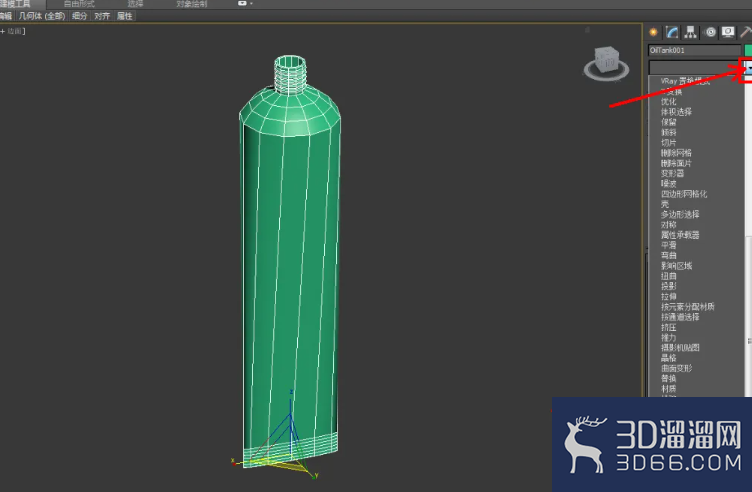Toggle the ribbon minimize icon
This screenshot has height=492, width=752.
(x=242, y=3)
